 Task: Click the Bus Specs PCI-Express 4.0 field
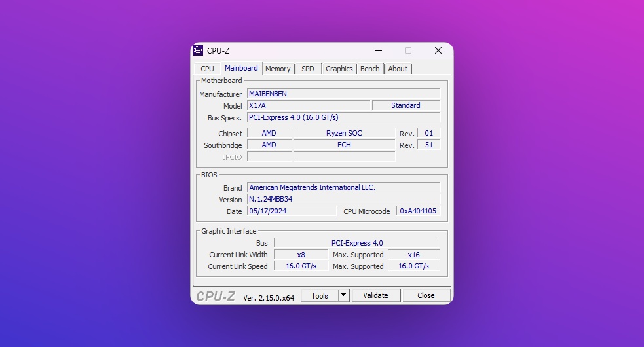(343, 118)
